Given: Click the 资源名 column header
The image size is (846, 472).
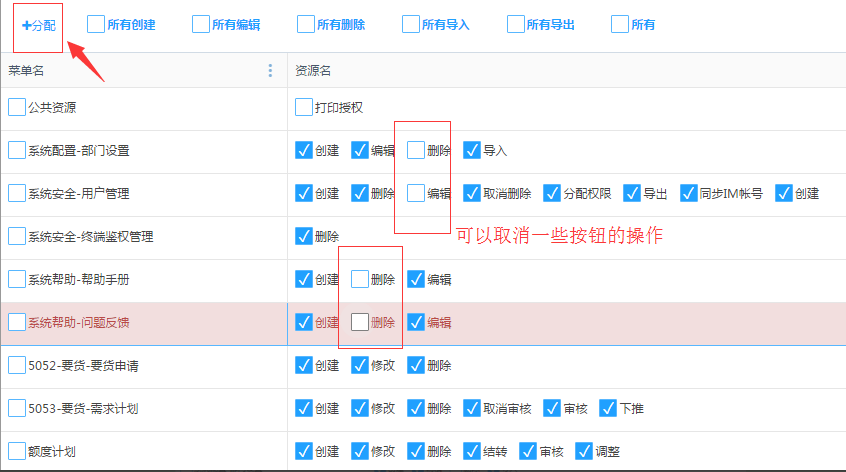Looking at the screenshot, I should point(313,70).
